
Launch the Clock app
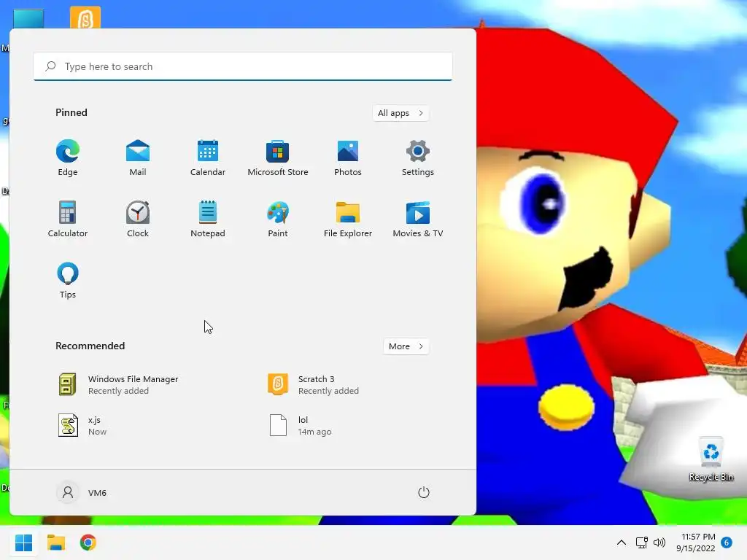[138, 219]
